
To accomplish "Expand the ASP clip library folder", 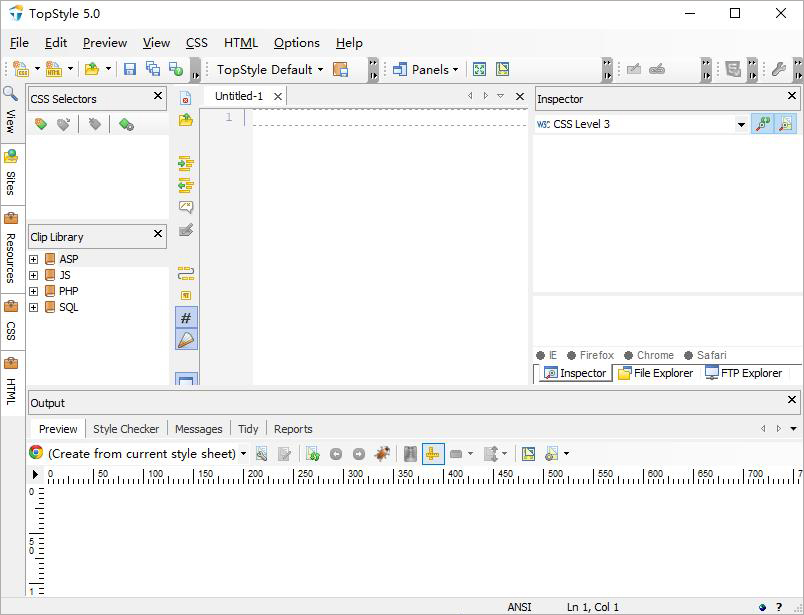I will (34, 260).
